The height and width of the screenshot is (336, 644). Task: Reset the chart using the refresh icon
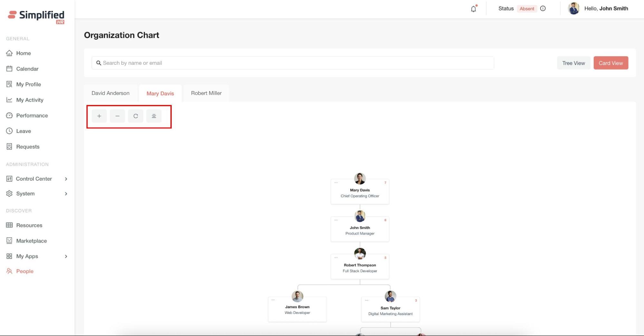click(x=136, y=116)
